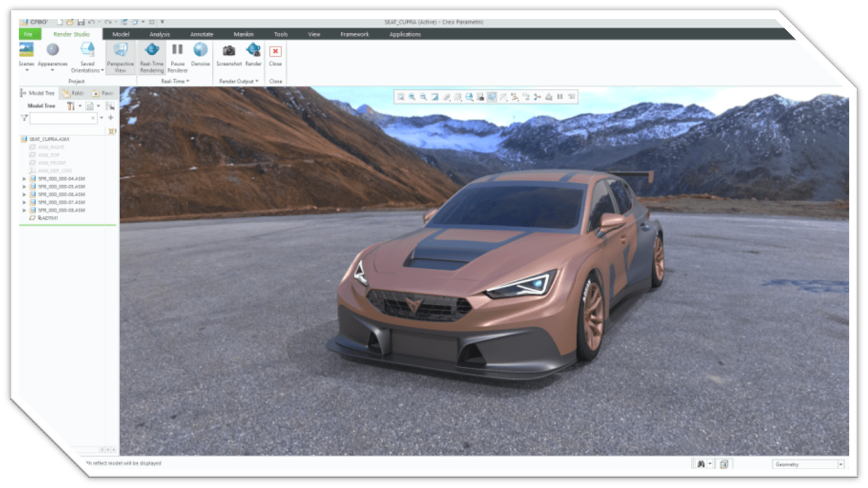Screen dimensions: 868x488
Task: Open the Scenes dropdown arrow
Action: pyautogui.click(x=26, y=70)
